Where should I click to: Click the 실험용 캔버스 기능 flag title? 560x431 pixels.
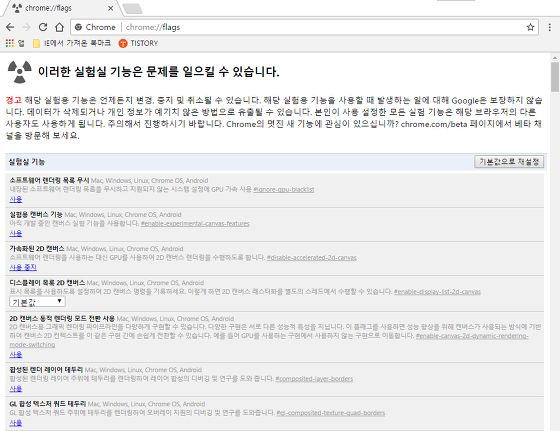pyautogui.click(x=36, y=214)
